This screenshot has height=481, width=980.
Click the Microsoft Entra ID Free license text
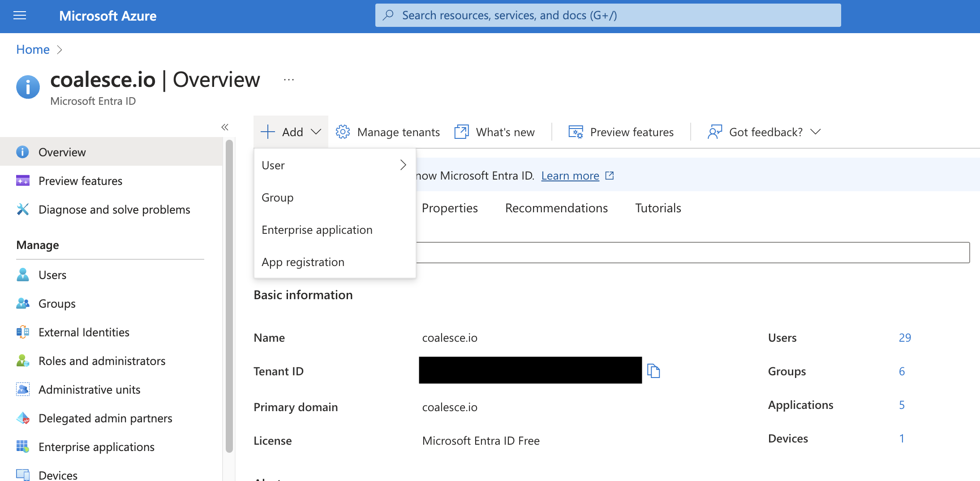click(481, 441)
